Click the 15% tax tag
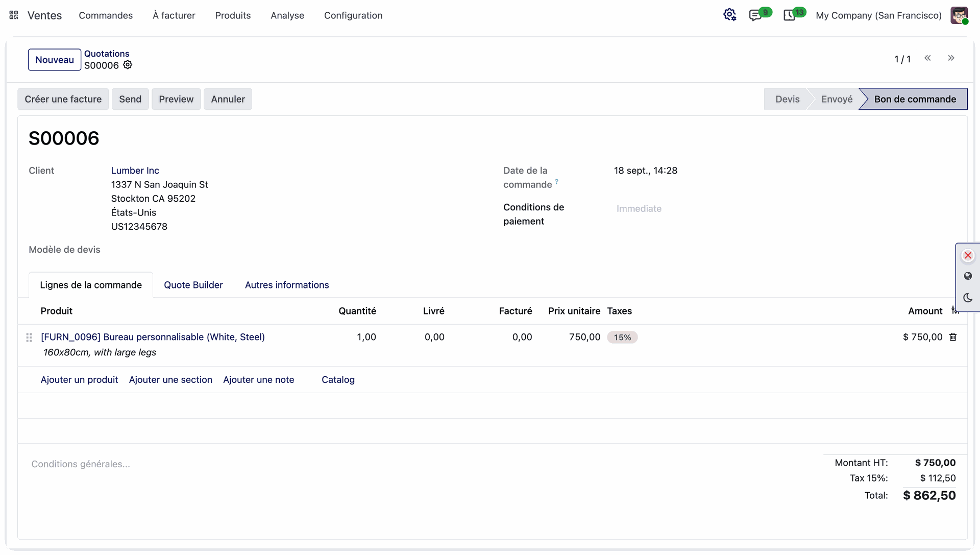This screenshot has height=555, width=980. click(x=622, y=337)
